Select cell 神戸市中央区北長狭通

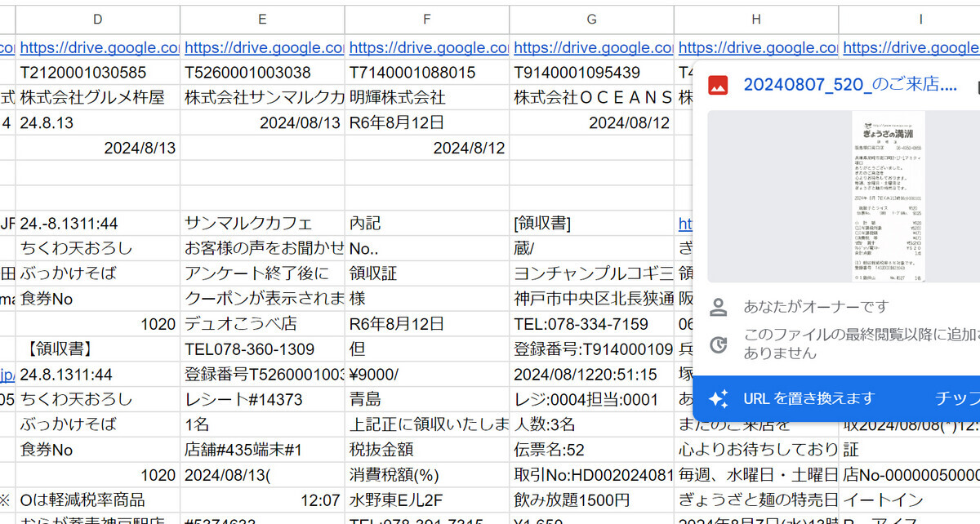pos(591,299)
